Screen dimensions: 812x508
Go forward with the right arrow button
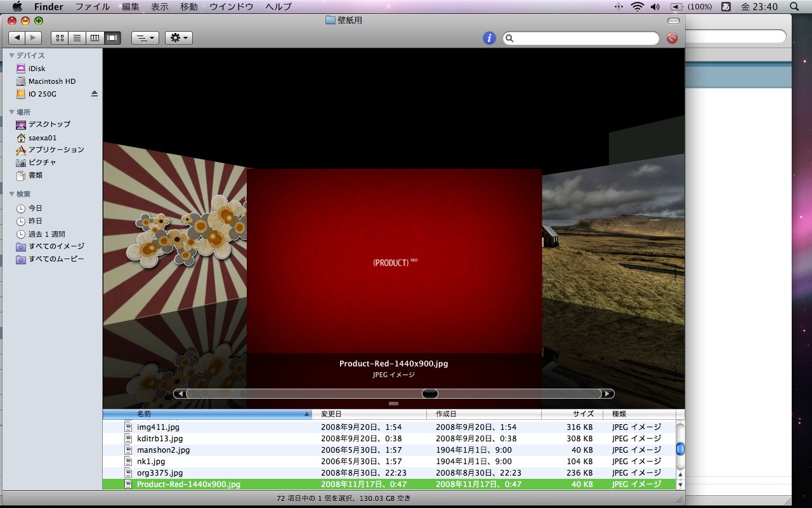pos(33,38)
